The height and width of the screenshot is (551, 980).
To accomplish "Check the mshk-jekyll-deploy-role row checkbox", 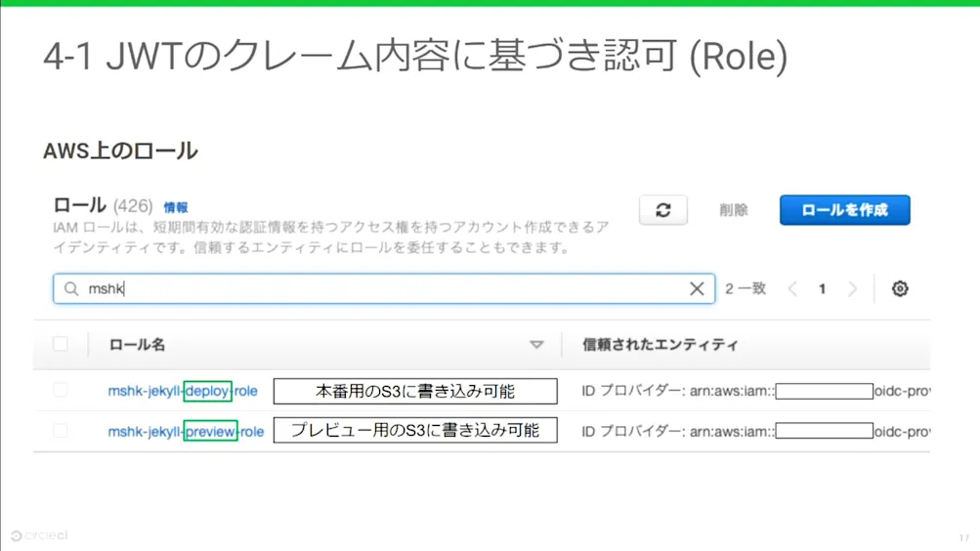I will [61, 391].
